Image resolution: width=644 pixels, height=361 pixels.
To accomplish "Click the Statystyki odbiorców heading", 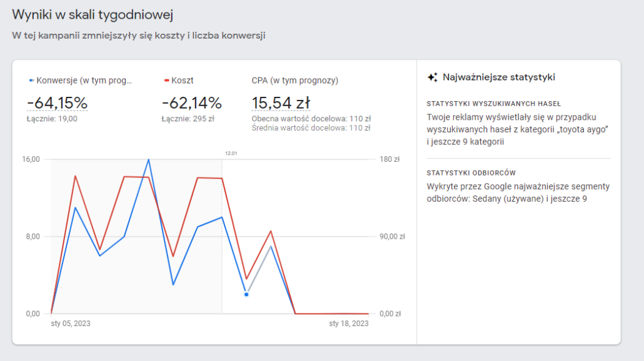I will tap(471, 173).
